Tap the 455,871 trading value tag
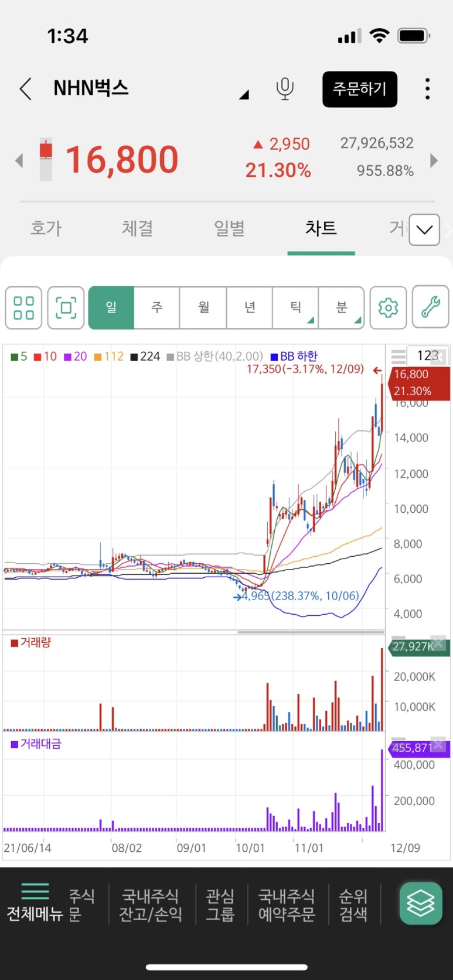This screenshot has height=980, width=453. [x=418, y=748]
